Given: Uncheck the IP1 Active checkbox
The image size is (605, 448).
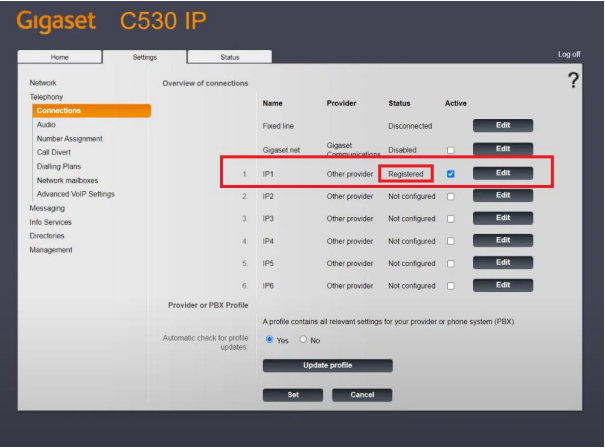Looking at the screenshot, I should click(450, 174).
